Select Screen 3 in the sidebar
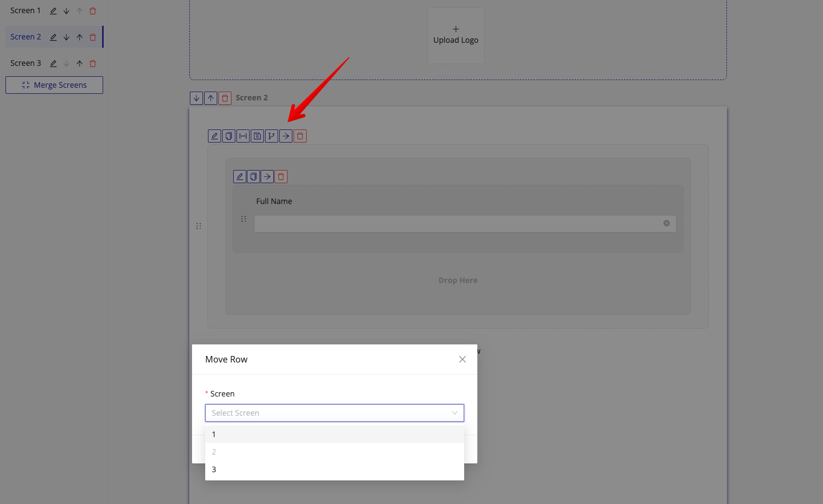This screenshot has height=504, width=823. (25, 64)
